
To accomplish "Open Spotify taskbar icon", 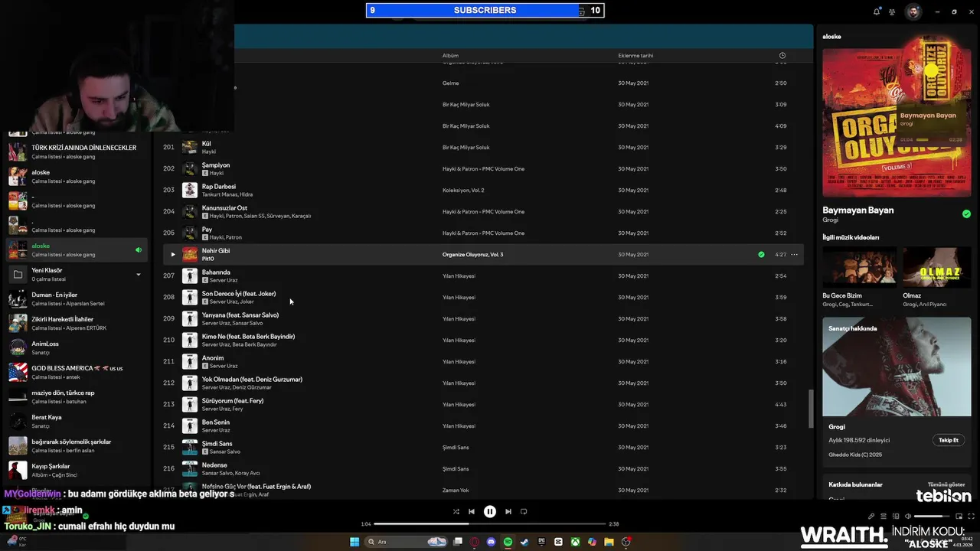I will (508, 542).
